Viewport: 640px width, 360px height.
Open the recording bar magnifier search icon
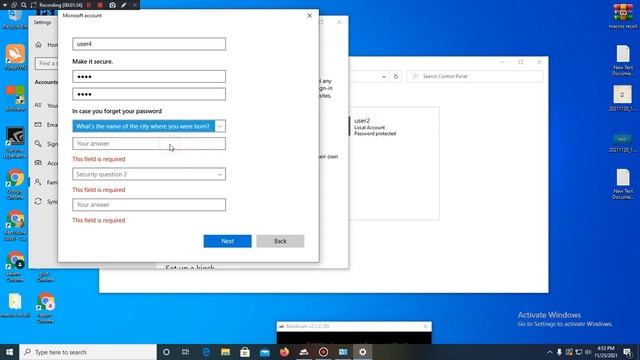[24, 5]
